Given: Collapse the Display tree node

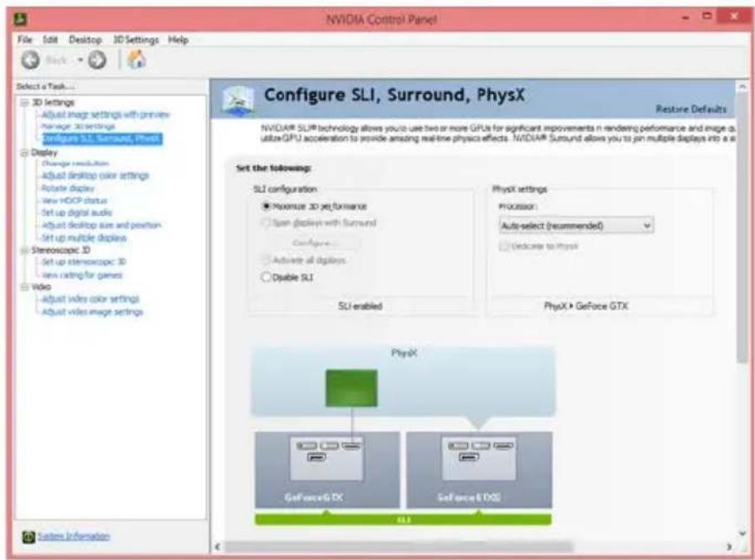Looking at the screenshot, I should pos(25,153).
